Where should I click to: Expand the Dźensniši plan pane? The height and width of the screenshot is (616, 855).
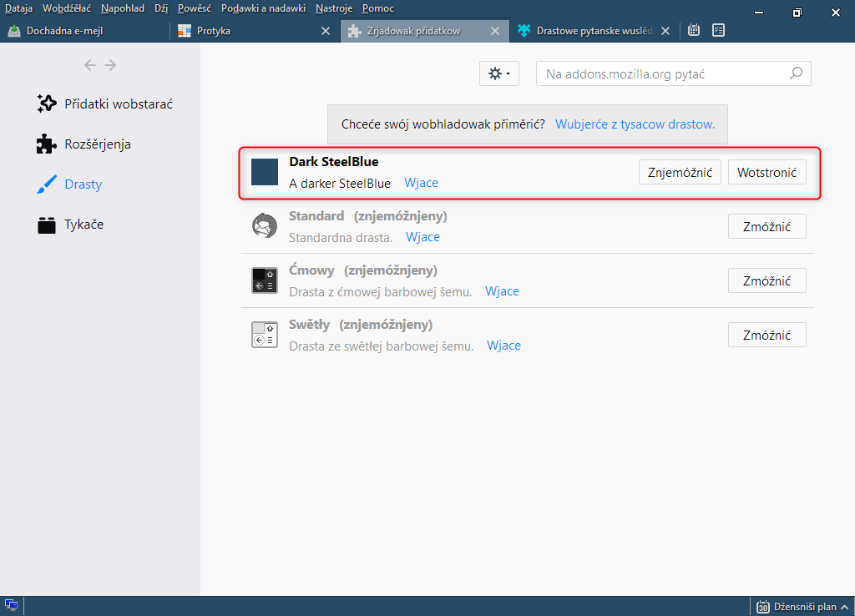[x=845, y=607]
